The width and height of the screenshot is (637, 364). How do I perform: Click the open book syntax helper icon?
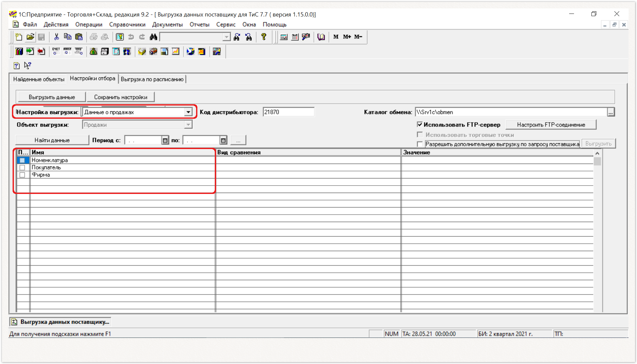pos(321,37)
